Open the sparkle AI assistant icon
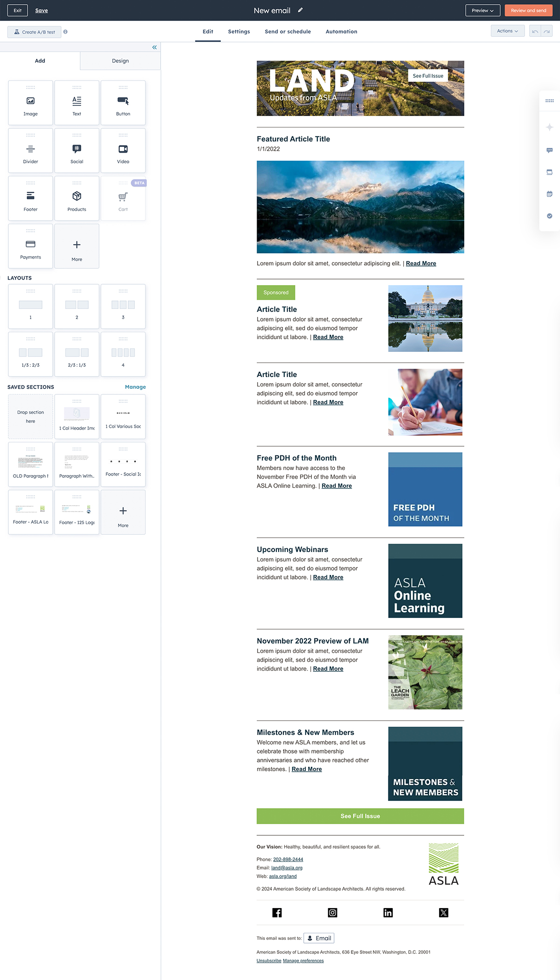This screenshot has height=980, width=560. [x=550, y=127]
